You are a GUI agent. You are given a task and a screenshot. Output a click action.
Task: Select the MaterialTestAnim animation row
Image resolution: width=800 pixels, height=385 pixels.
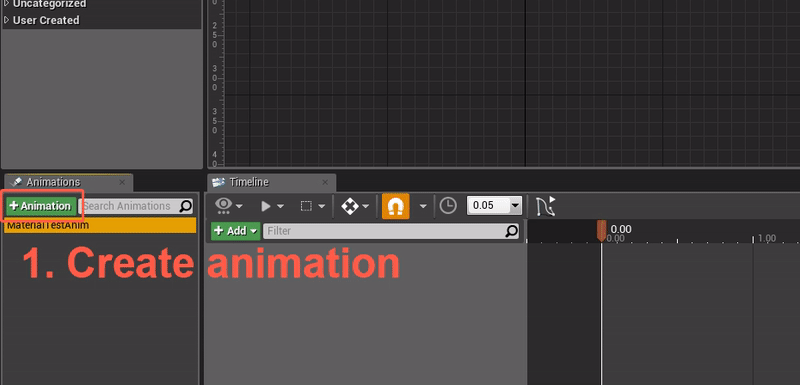point(100,225)
